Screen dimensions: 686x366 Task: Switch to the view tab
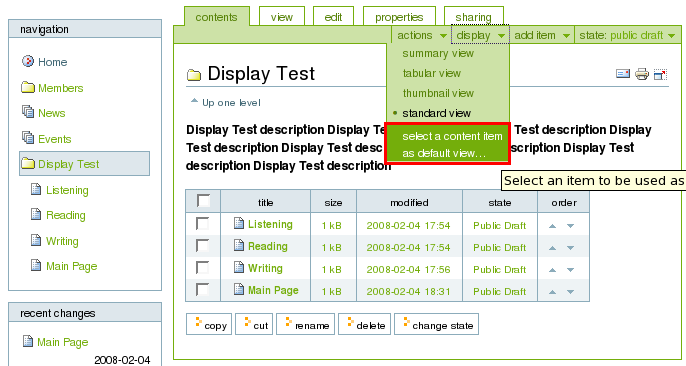click(x=282, y=17)
